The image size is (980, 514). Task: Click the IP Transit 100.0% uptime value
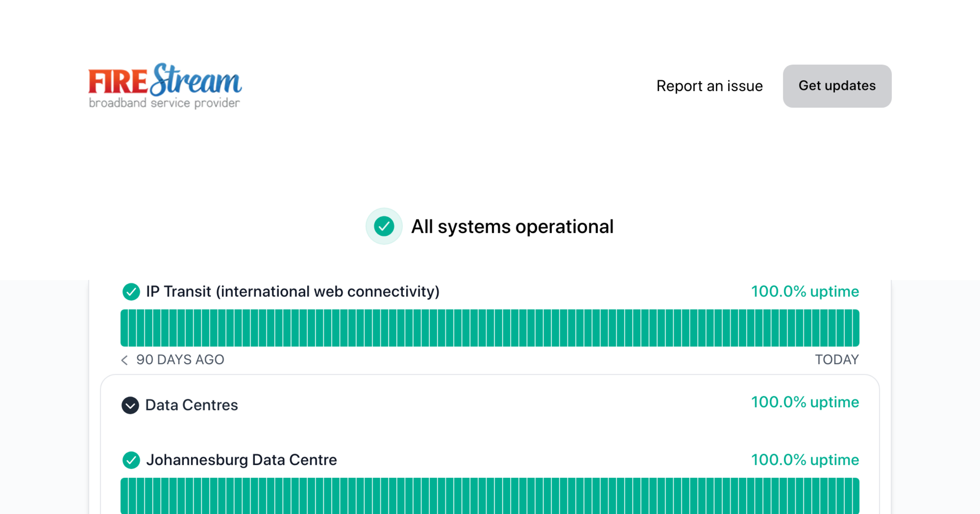point(805,292)
